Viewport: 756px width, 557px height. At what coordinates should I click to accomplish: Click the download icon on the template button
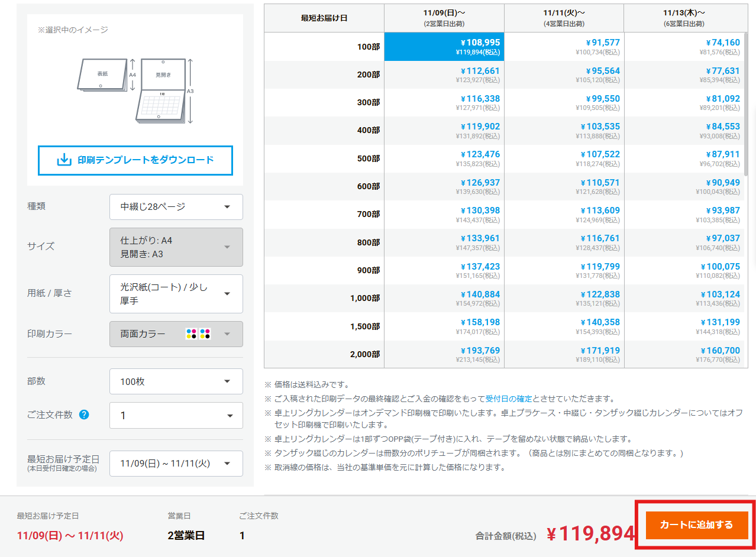pos(64,160)
